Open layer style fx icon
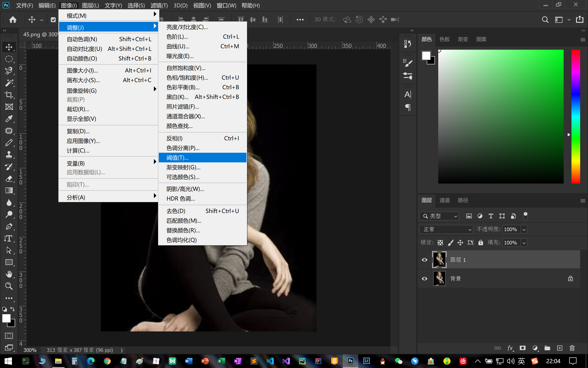This screenshot has width=588, height=368. [510, 348]
